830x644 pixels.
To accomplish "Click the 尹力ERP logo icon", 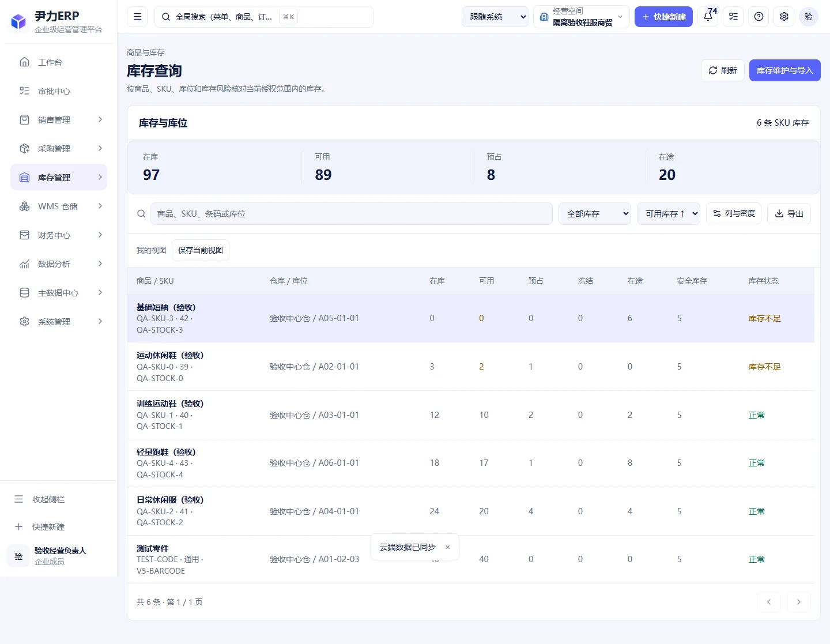I will (18, 22).
